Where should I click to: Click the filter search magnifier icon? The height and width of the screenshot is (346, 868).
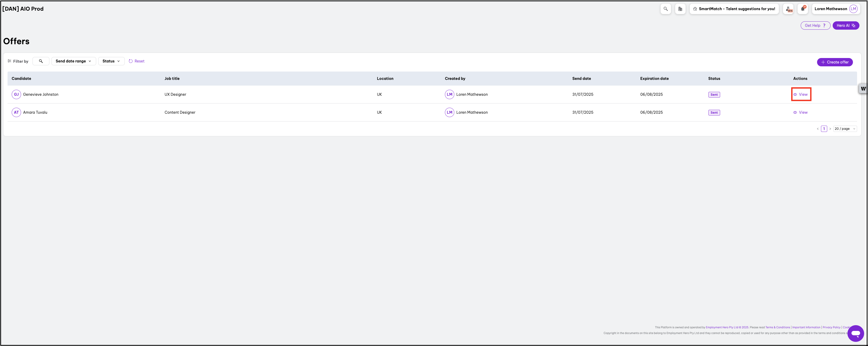(x=41, y=61)
